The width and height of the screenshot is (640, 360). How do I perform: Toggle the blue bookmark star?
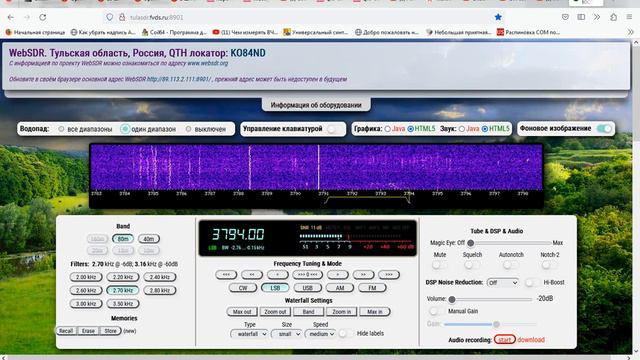(x=498, y=17)
